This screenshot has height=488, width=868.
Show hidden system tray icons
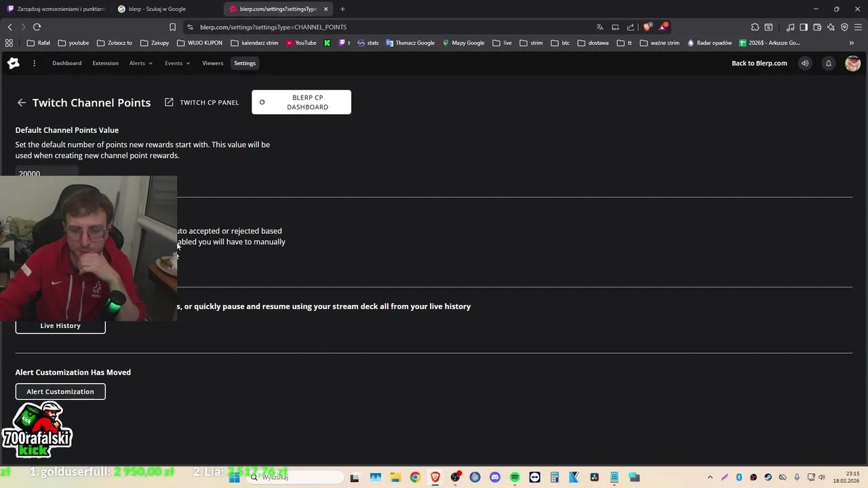[x=710, y=477]
